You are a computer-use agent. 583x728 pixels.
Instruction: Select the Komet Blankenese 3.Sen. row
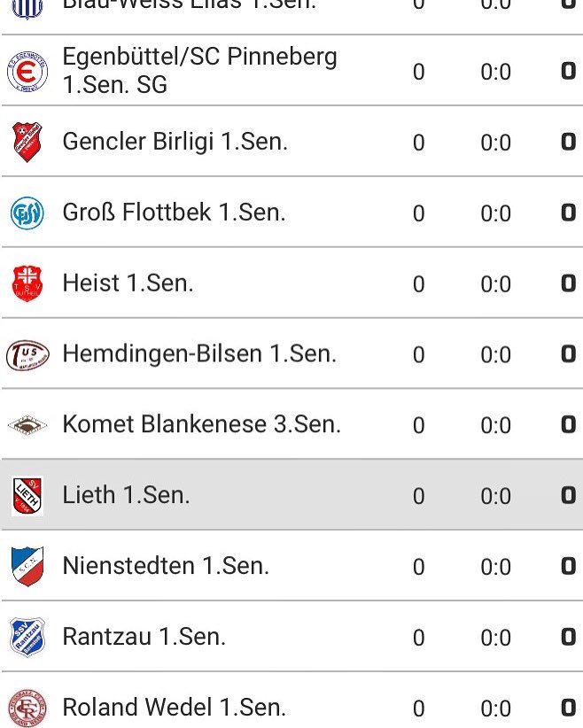(x=291, y=424)
